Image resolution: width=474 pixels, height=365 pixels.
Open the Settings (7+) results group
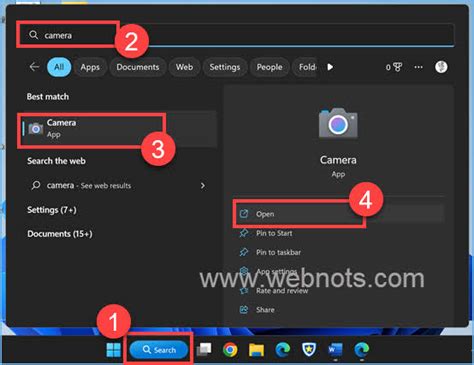point(52,210)
